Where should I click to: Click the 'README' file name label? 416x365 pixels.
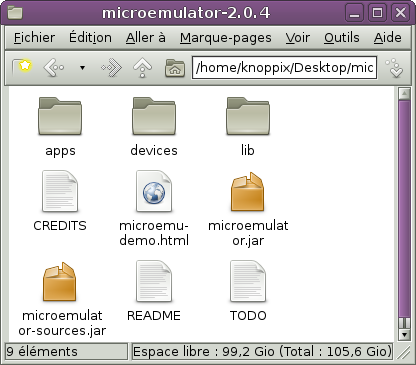pos(154,315)
